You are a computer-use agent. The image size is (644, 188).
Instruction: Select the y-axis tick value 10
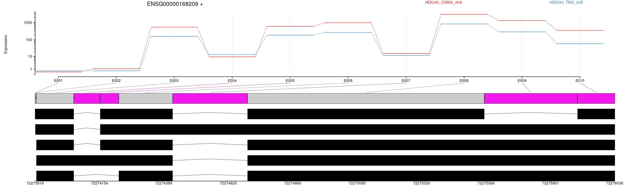click(30, 56)
